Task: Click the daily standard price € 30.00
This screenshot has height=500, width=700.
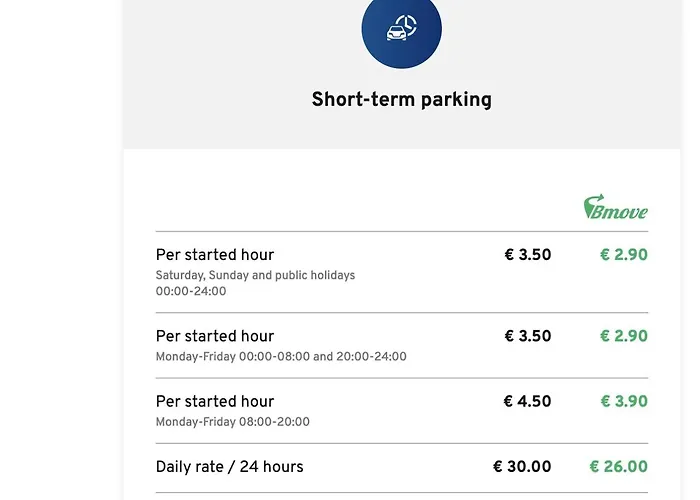Action: [522, 467]
